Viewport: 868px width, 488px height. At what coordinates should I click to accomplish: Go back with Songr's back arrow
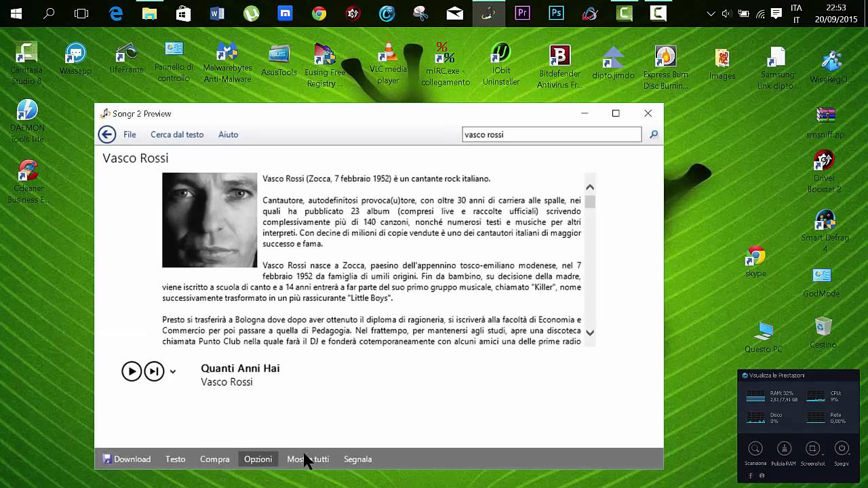click(x=106, y=134)
